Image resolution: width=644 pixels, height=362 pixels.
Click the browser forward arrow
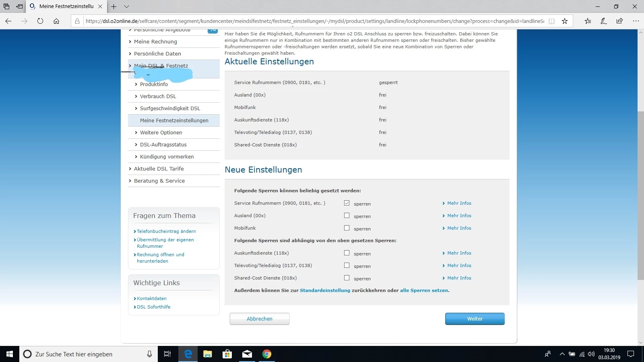coord(24,21)
